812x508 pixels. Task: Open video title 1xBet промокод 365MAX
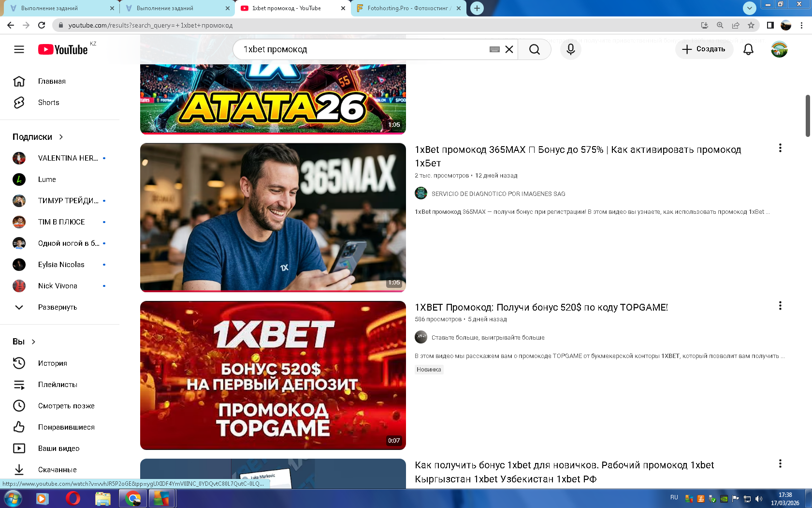tap(578, 156)
